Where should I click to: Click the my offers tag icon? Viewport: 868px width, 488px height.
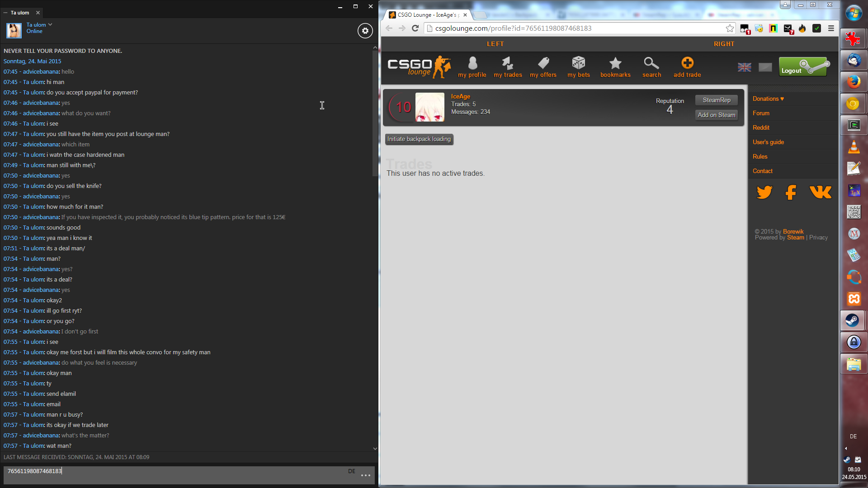(x=543, y=63)
